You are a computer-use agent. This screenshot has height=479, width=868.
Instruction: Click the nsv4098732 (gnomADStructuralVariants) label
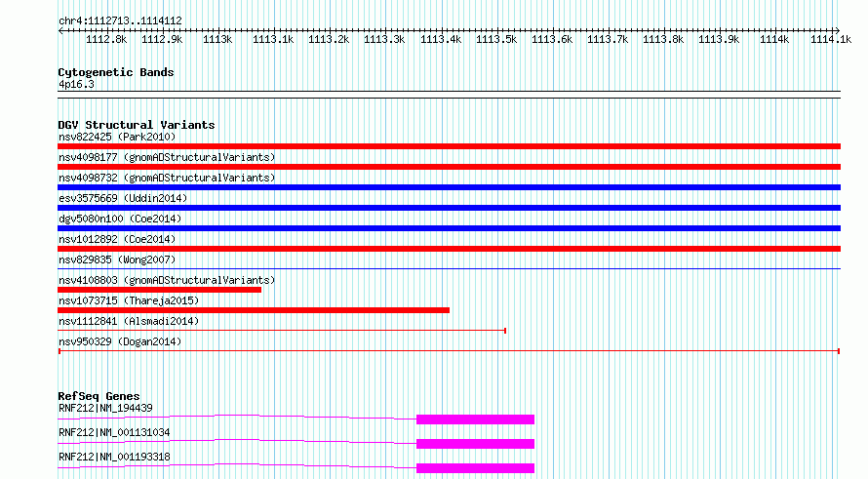pos(167,178)
